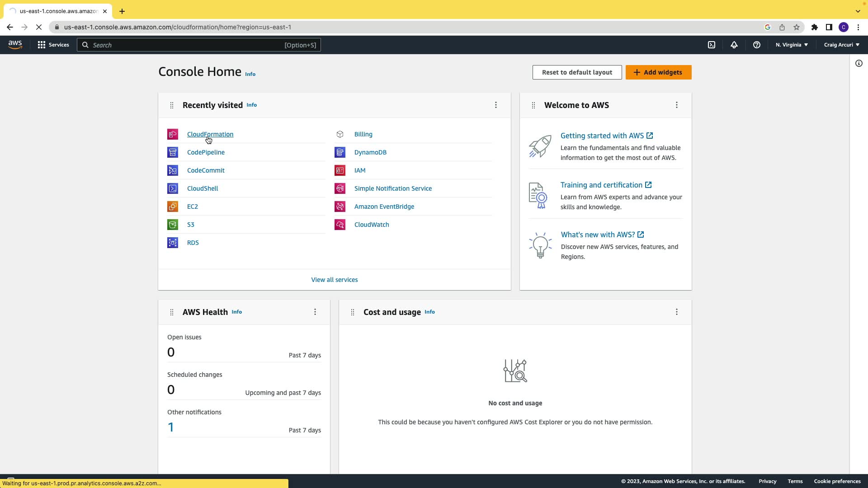
Task: Click the Add widgets button
Action: 658,72
